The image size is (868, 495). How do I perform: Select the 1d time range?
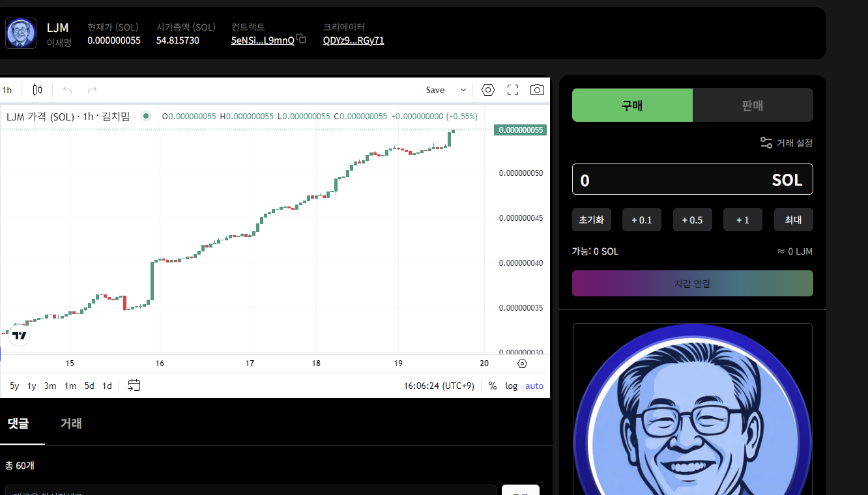coord(108,386)
